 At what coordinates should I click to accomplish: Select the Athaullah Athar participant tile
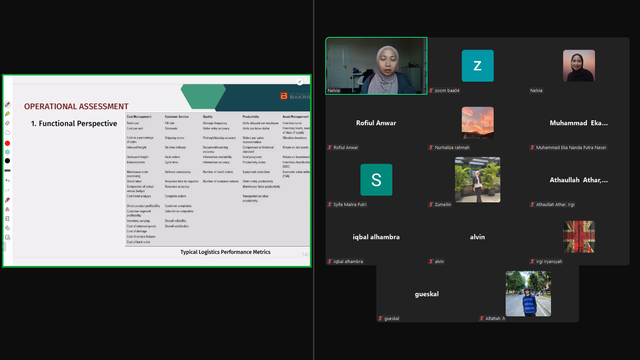point(579,180)
